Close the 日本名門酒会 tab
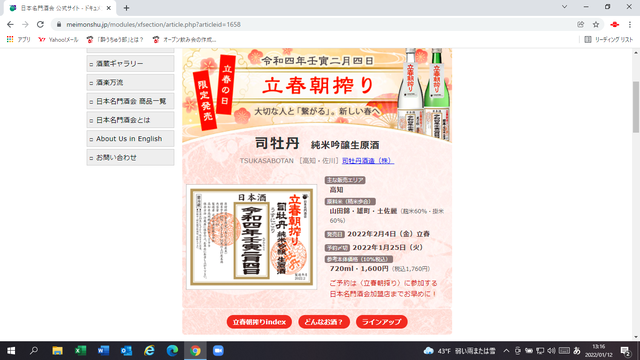640x360 pixels. tap(109, 8)
